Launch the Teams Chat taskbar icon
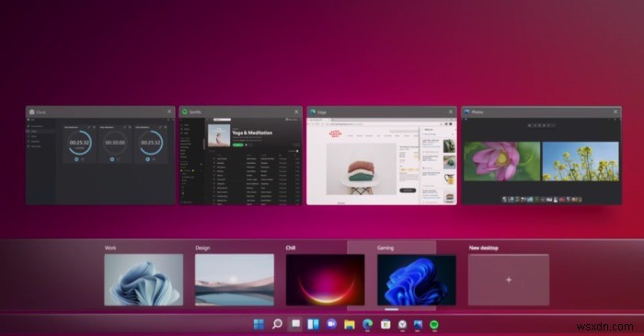 [331, 325]
